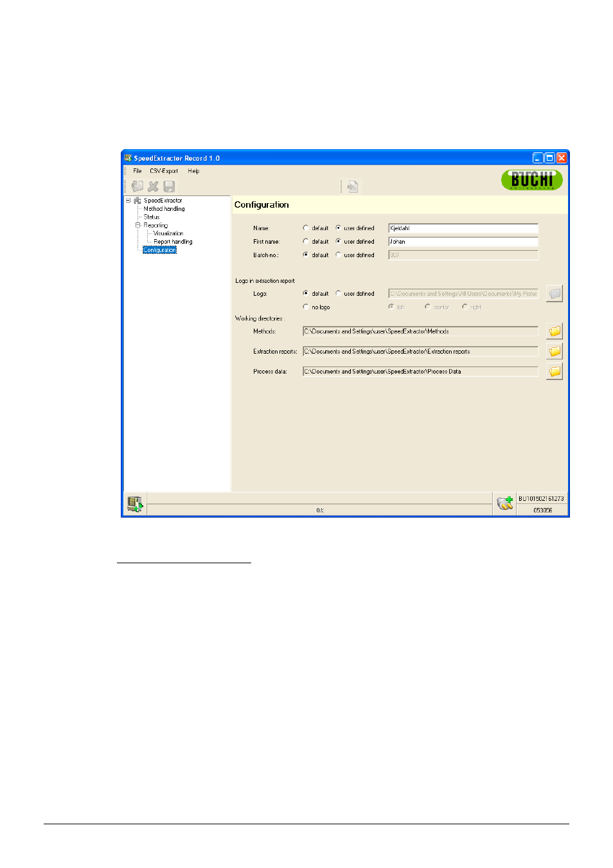Collapse the SpeedExtractor tree node

click(128, 201)
